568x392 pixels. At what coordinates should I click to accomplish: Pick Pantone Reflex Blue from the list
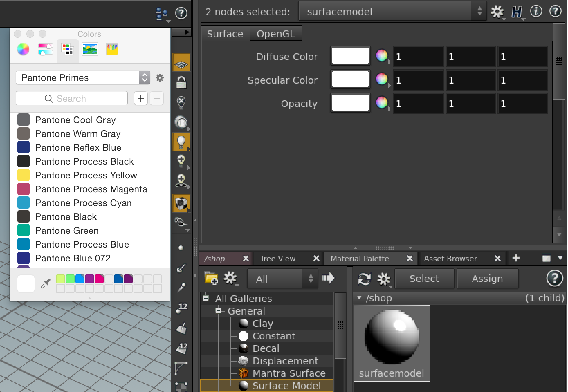click(x=90, y=148)
